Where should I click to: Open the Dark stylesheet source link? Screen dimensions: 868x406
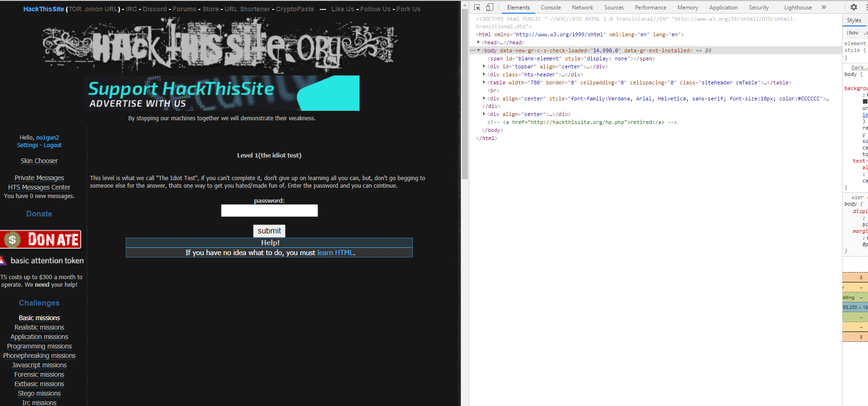(859, 67)
